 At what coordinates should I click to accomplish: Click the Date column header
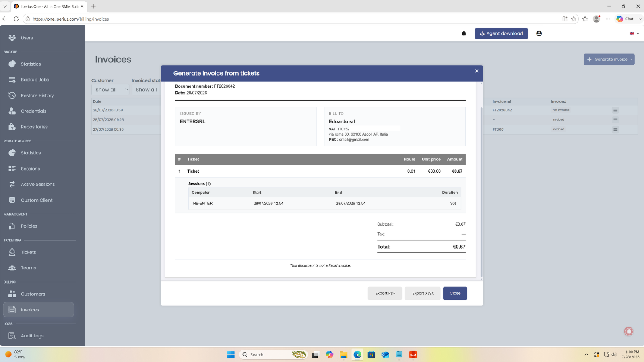coord(97,101)
